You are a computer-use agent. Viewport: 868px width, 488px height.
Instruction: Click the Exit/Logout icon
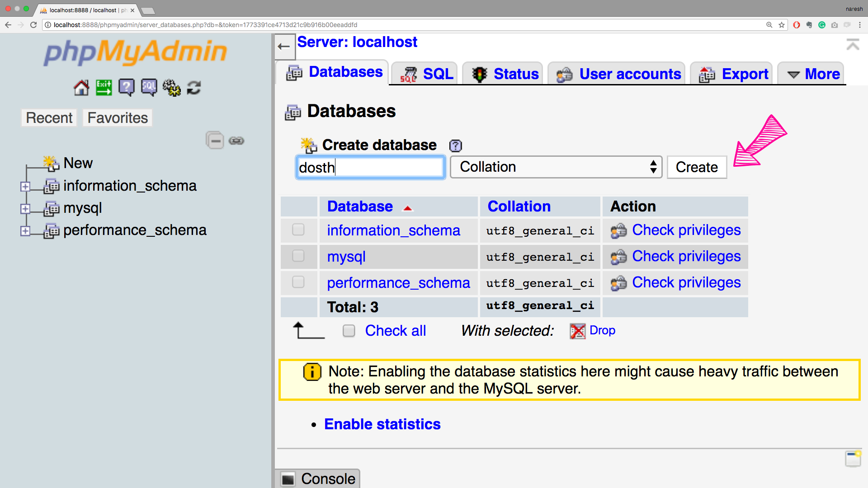point(104,88)
